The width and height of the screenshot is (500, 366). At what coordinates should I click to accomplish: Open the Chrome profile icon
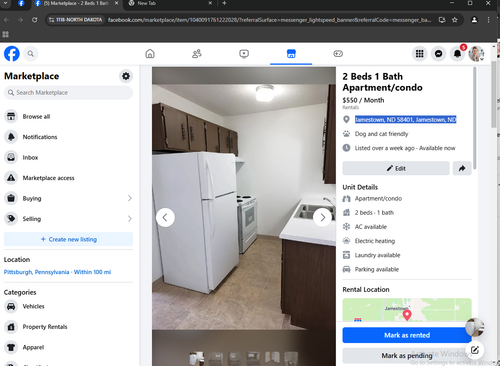[x=474, y=20]
